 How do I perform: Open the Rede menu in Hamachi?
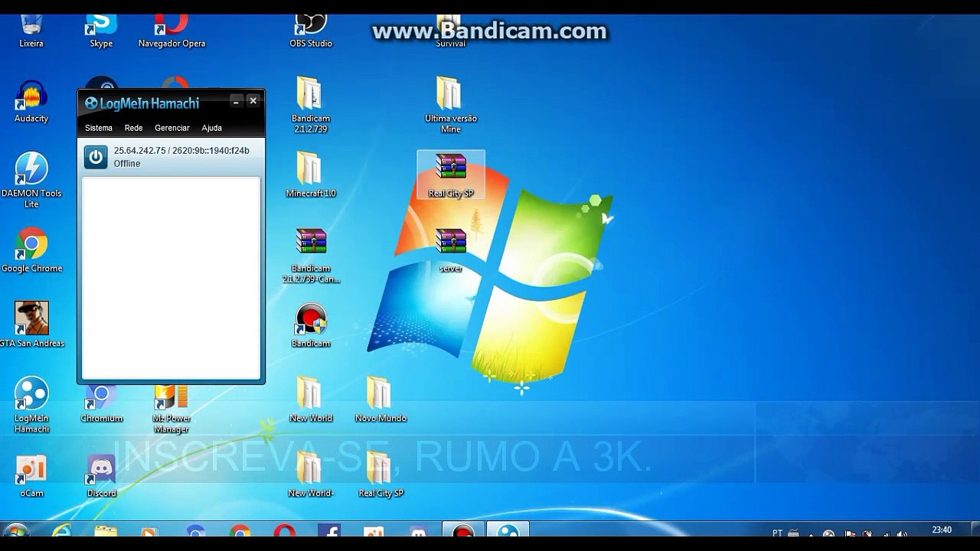pos(134,128)
